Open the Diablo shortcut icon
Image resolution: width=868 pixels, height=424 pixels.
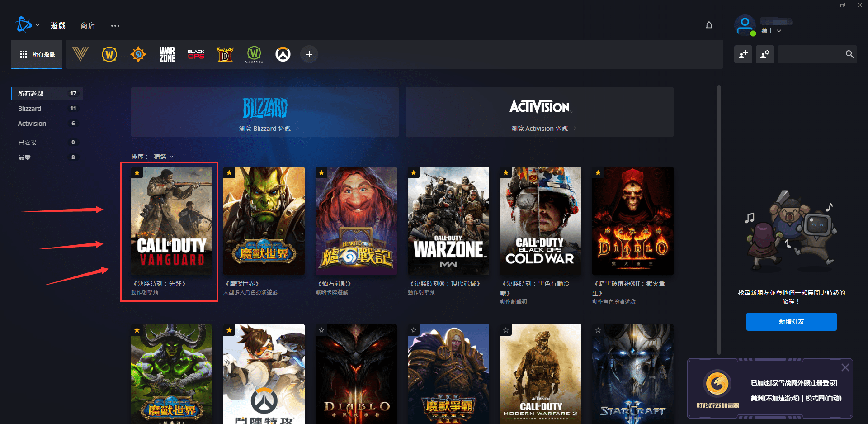(225, 54)
